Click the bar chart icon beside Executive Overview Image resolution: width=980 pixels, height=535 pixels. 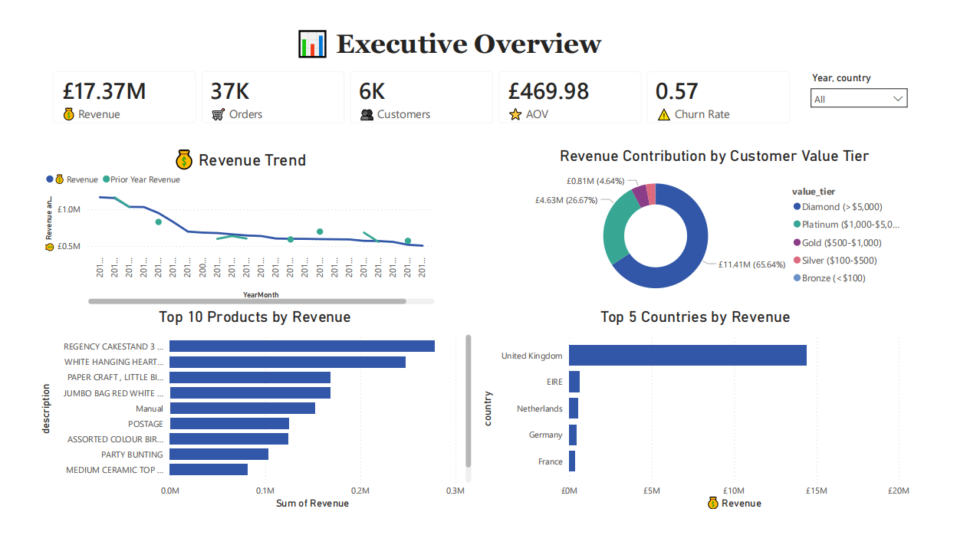tap(312, 44)
